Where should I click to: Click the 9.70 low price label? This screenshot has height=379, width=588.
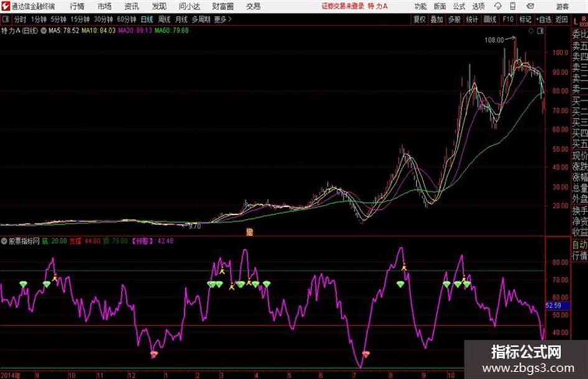point(195,227)
